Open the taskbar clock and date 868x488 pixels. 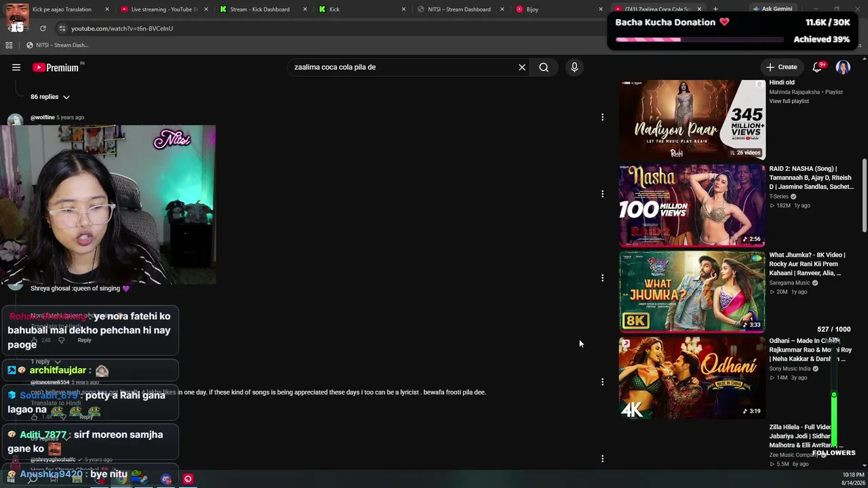point(853,479)
